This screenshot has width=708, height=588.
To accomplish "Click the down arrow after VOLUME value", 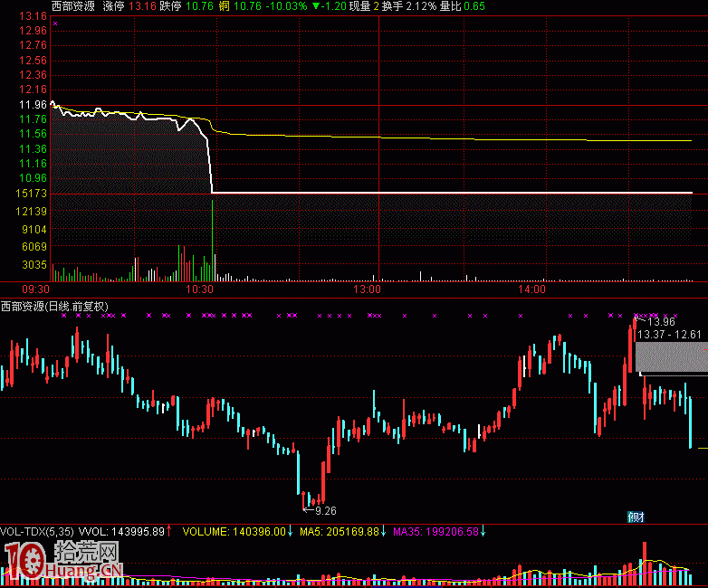I will [290, 531].
